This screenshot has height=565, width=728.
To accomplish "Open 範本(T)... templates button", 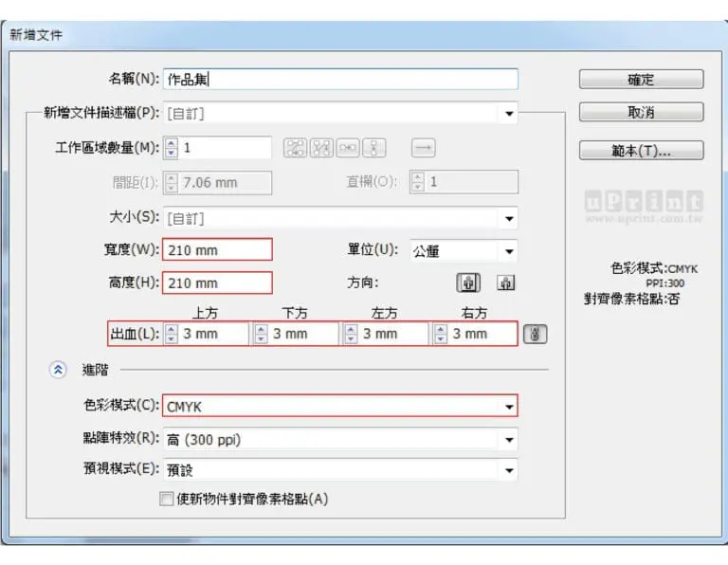I will pyautogui.click(x=641, y=151).
